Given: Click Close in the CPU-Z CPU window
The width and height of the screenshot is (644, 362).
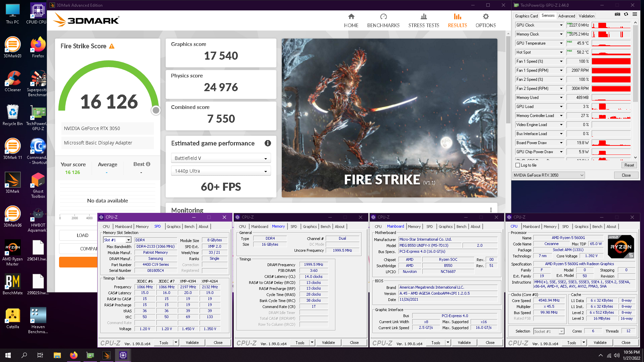Looking at the screenshot, I should coord(626,343).
